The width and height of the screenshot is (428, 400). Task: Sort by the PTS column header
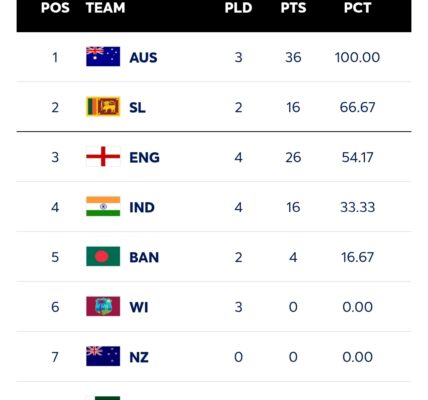coord(293,8)
